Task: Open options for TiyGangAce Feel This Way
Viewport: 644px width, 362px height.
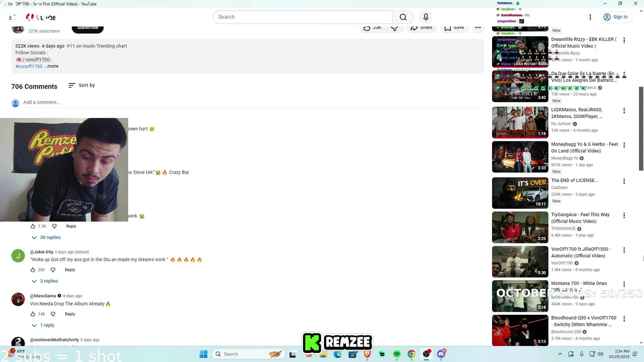Action: 624,216
